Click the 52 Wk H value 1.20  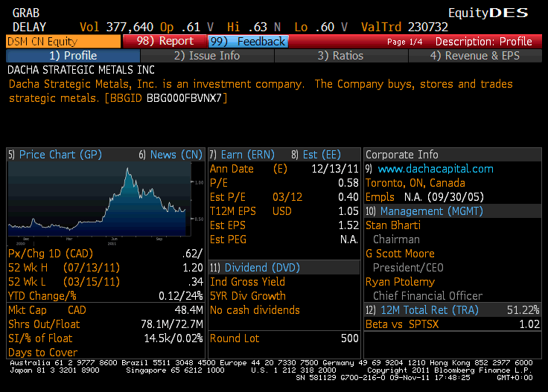click(193, 268)
